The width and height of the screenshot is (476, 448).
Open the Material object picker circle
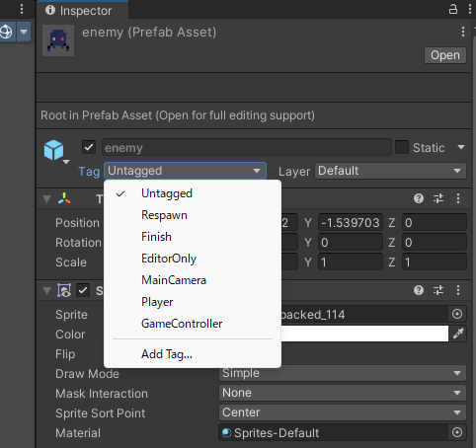pyautogui.click(x=457, y=432)
